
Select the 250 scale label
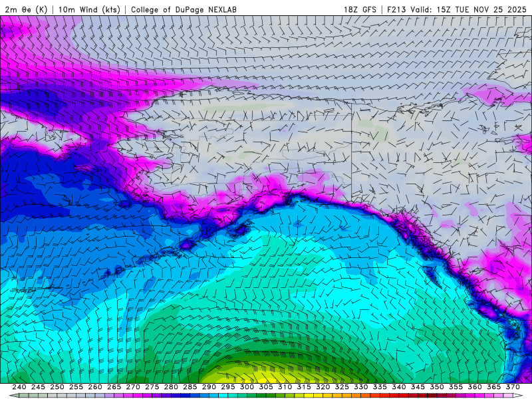pyautogui.click(x=57, y=387)
